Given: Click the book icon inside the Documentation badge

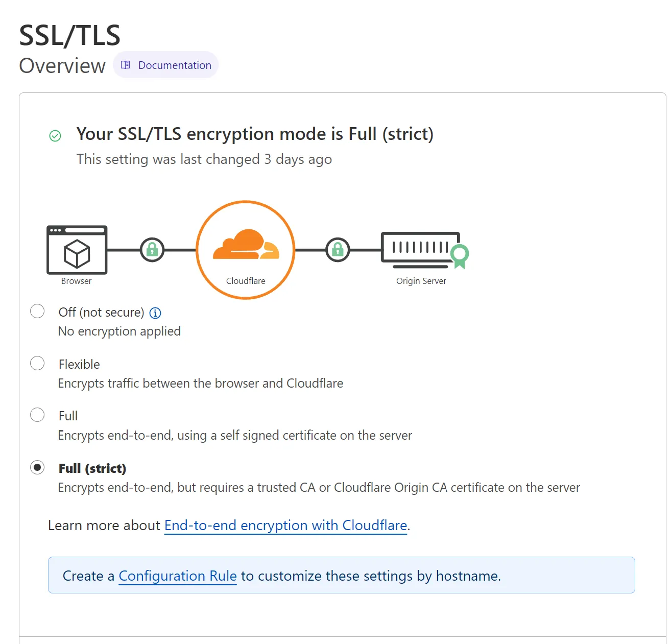Looking at the screenshot, I should [x=126, y=65].
